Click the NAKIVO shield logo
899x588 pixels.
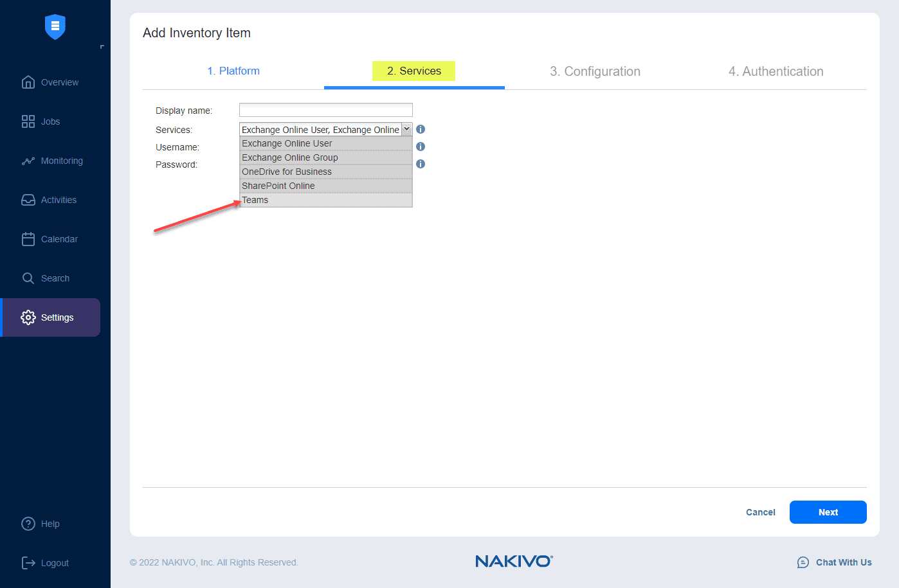click(x=55, y=27)
